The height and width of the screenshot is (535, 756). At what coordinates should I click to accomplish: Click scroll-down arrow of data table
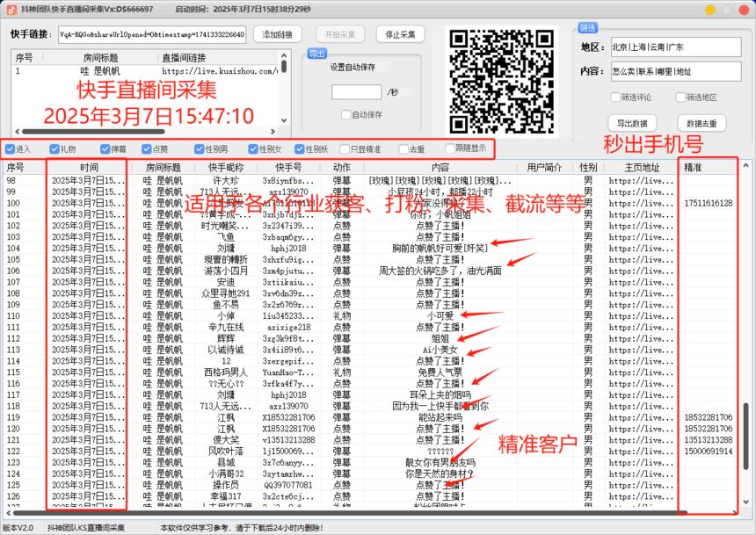click(745, 502)
